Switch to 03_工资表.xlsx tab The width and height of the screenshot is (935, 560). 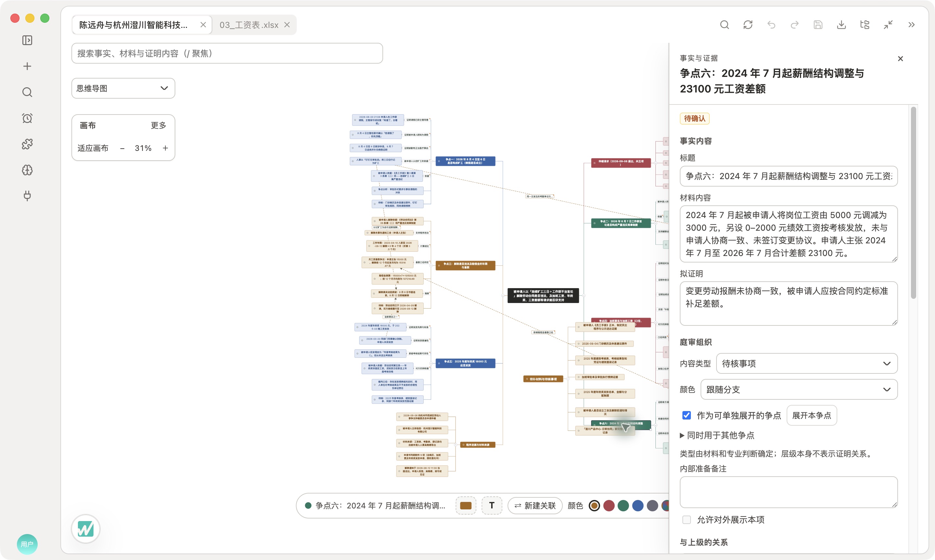[x=249, y=25]
